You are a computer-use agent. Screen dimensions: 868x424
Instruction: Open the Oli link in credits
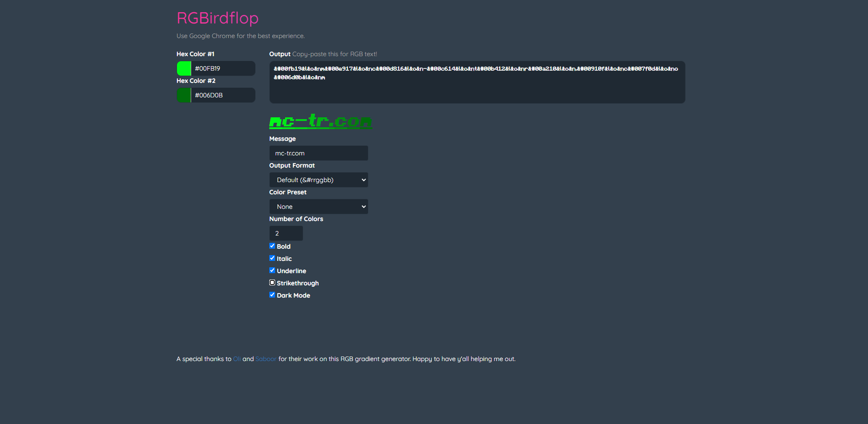point(237,359)
